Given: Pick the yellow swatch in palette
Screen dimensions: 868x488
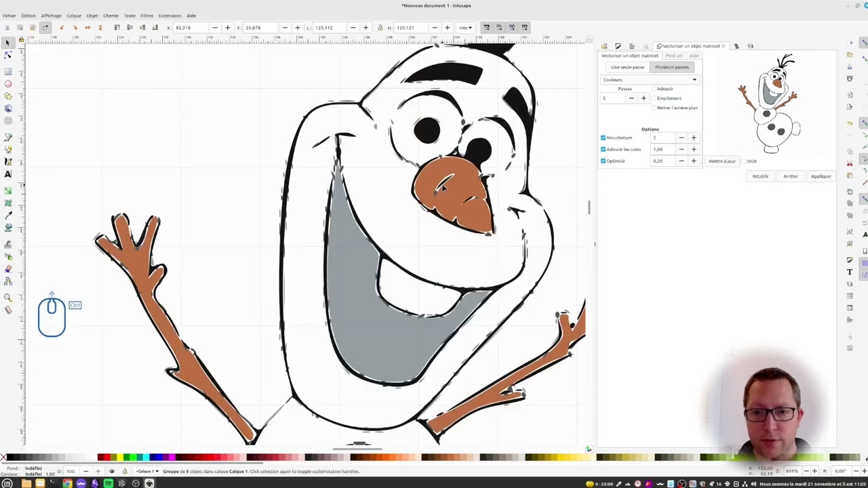Looking at the screenshot, I should pos(121,457).
